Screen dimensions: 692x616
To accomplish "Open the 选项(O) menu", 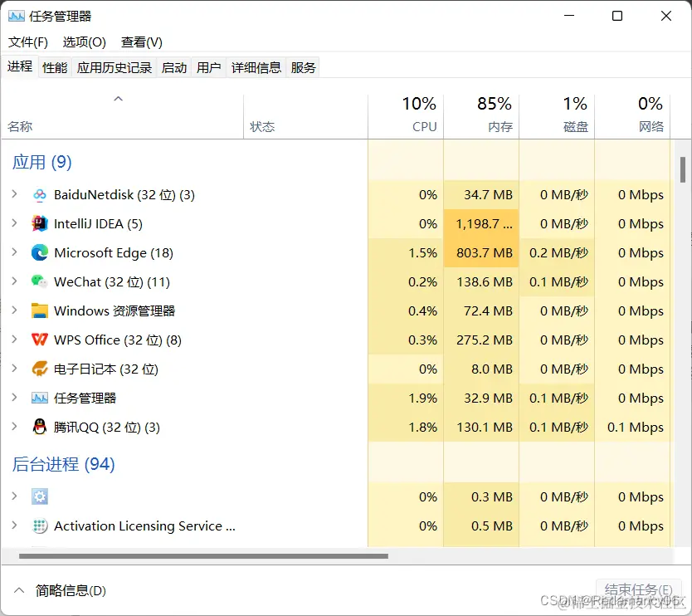I will [85, 42].
